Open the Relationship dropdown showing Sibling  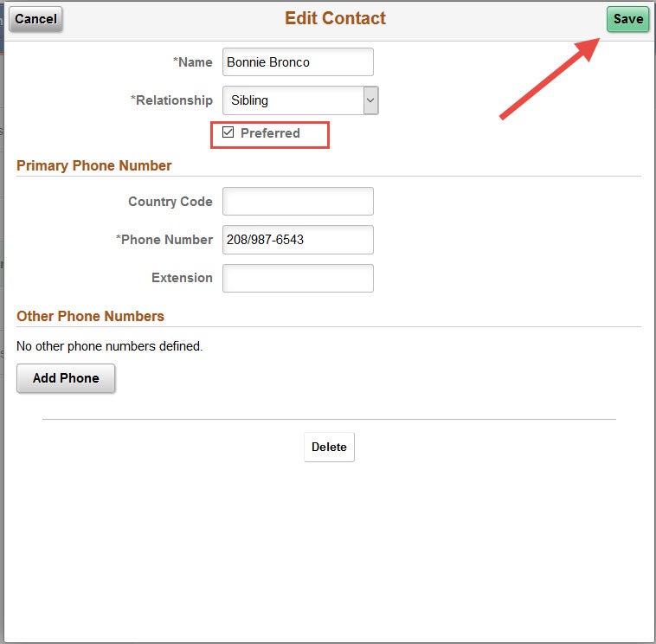[x=300, y=100]
